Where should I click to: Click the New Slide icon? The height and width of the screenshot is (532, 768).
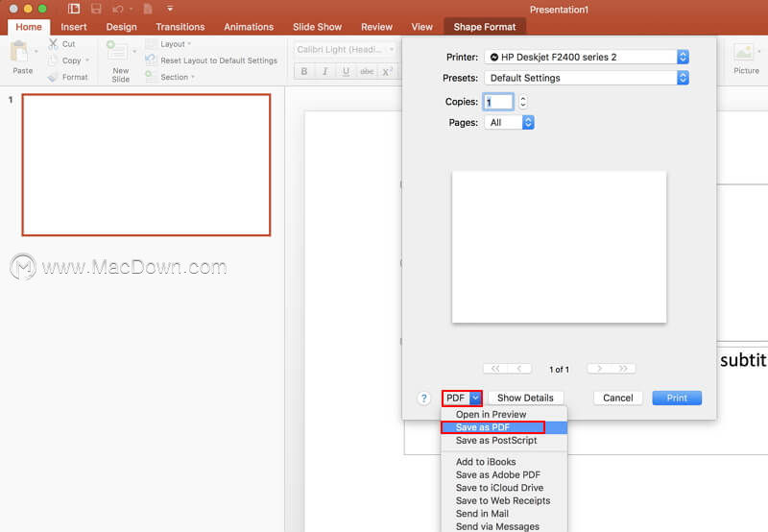point(117,52)
